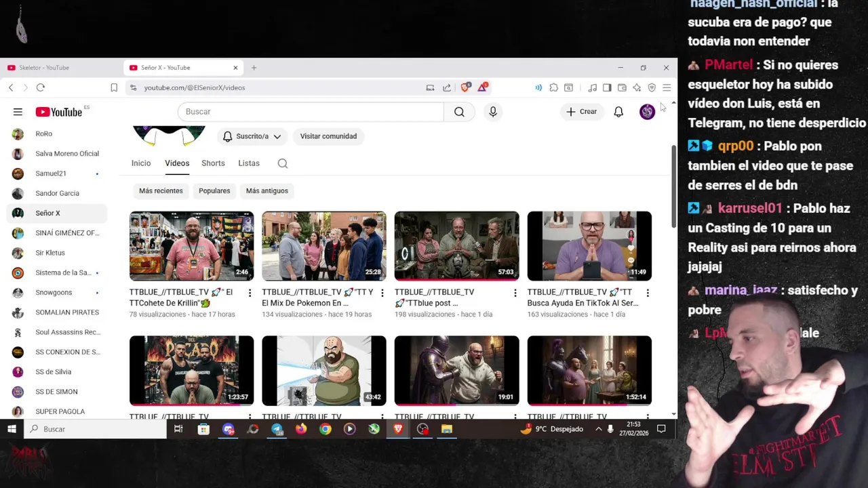Screen dimensions: 868x488
Task: Open options menu for TTblue post video
Action: coord(515,293)
